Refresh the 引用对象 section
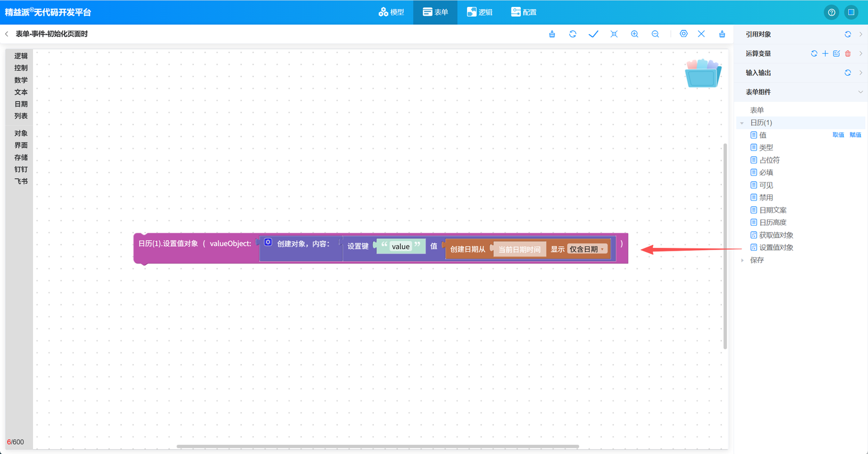The width and height of the screenshot is (868, 454). point(848,35)
